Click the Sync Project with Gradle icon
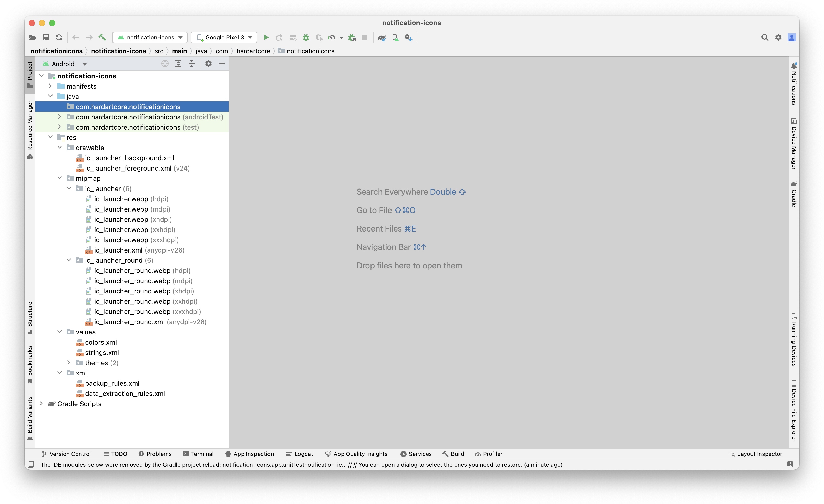Screen dimensions: 824x504 (382, 37)
